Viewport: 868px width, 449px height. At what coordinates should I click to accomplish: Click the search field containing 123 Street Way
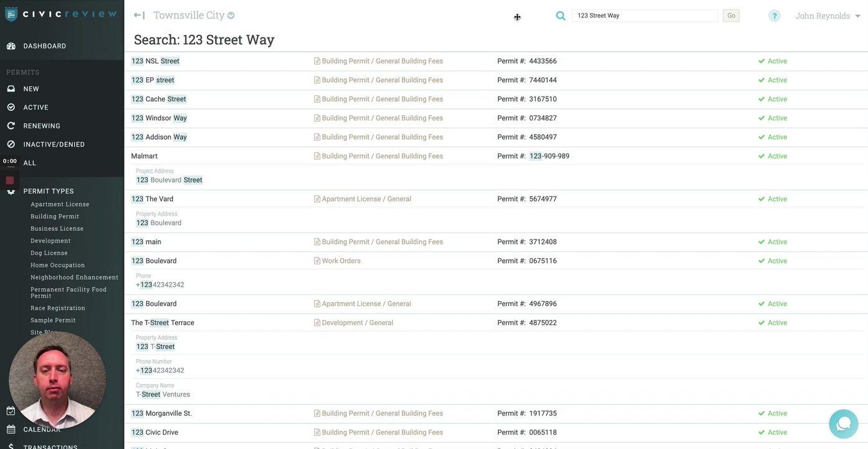tap(645, 16)
